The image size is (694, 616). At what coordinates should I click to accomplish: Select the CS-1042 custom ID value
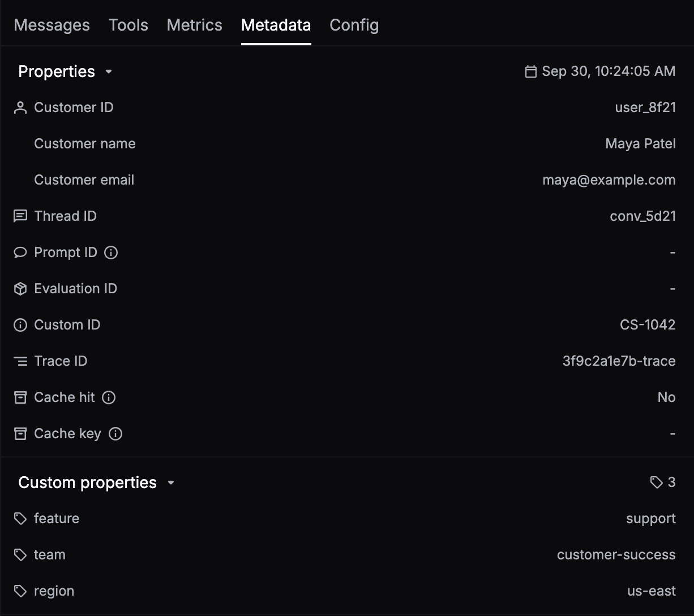click(x=648, y=325)
